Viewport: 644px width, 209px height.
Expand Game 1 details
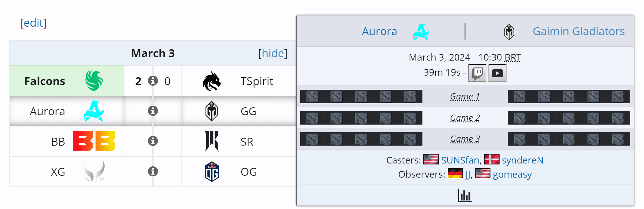[x=465, y=96]
